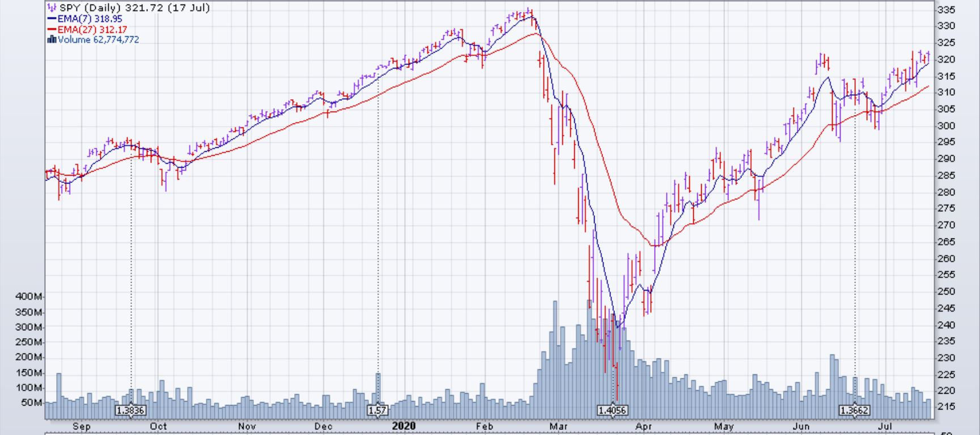The height and width of the screenshot is (435, 980).
Task: Click the 1.4056 marker flag at March low
Action: (613, 410)
